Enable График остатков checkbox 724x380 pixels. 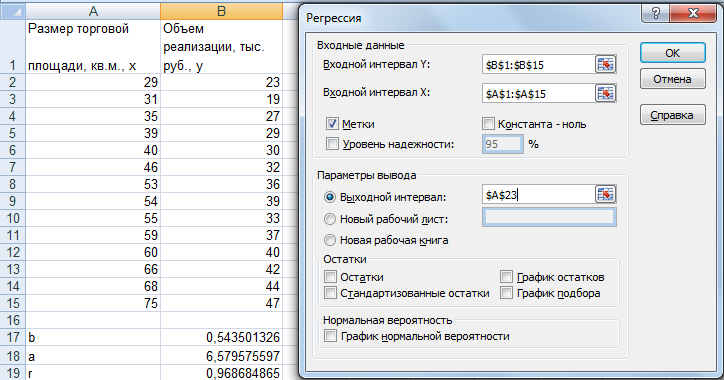click(x=507, y=277)
